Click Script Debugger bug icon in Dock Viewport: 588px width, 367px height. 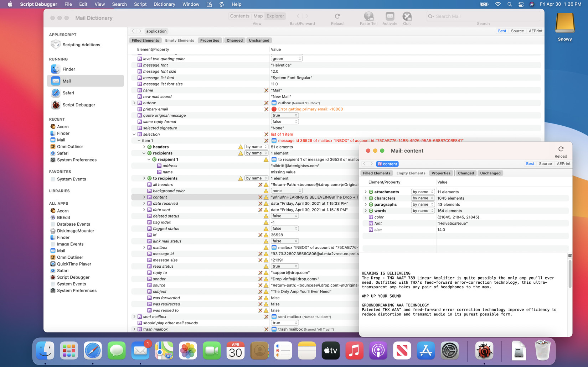pos(484,351)
